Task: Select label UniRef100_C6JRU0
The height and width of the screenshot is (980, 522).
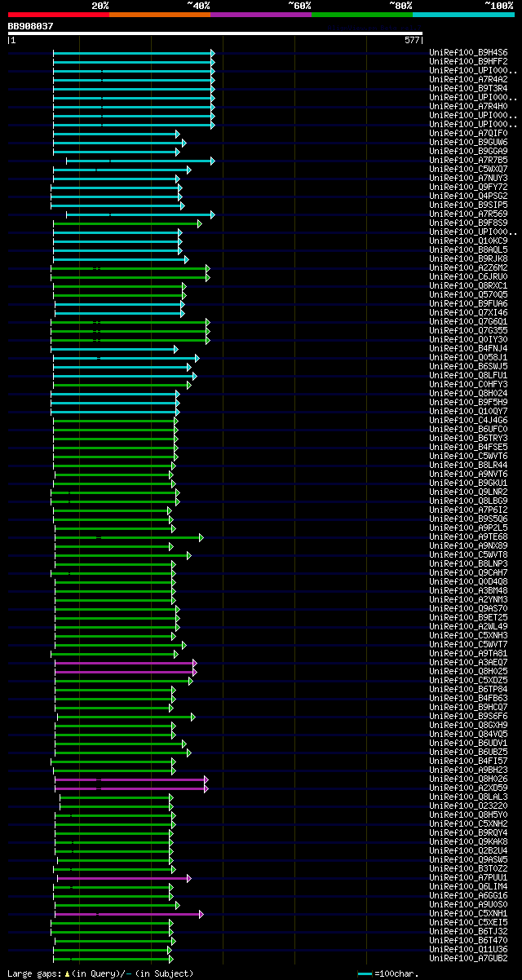Action: click(468, 276)
